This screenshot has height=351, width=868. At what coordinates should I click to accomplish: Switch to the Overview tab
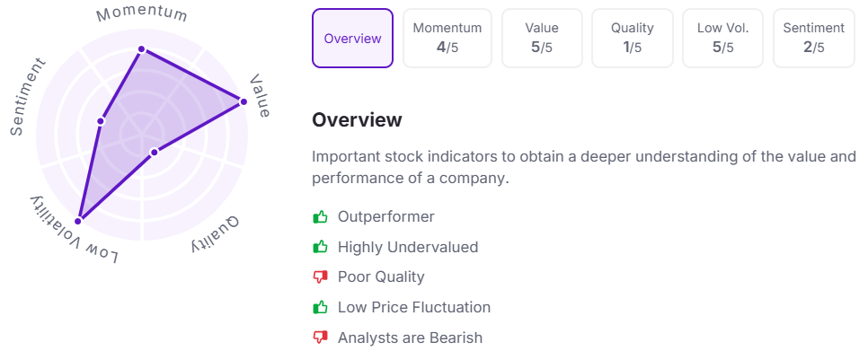[352, 38]
